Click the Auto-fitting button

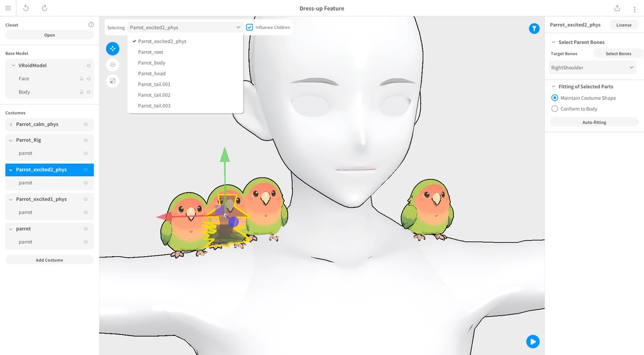(x=594, y=123)
